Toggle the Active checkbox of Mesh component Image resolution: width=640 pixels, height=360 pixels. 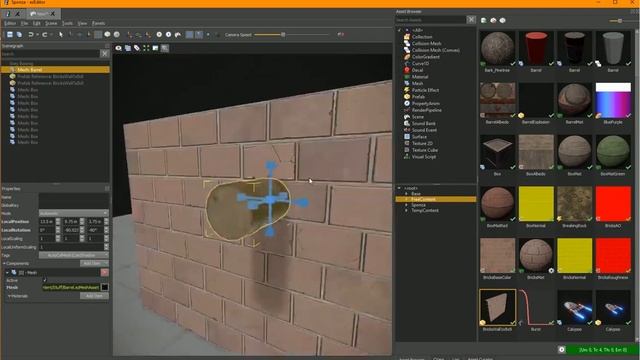pyautogui.click(x=44, y=280)
